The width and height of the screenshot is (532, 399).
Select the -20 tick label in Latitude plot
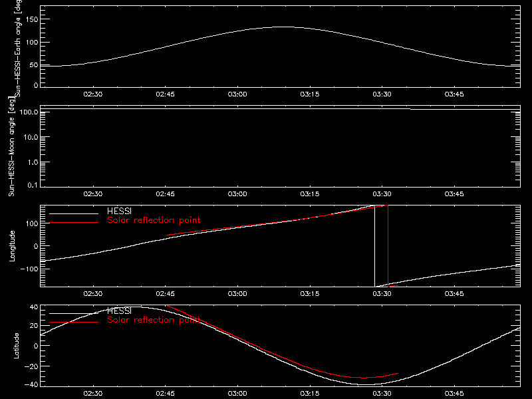[31, 366]
